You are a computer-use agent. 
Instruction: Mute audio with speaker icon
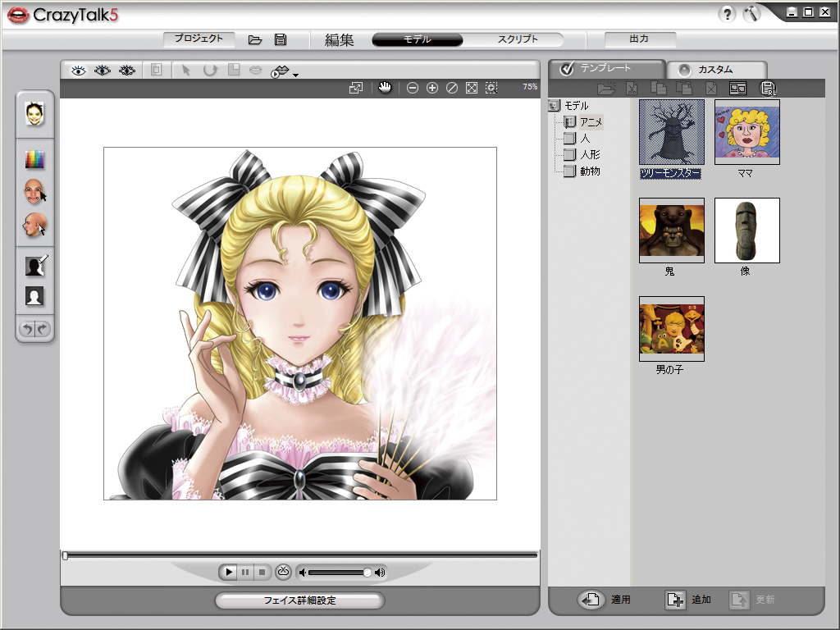pos(303,573)
